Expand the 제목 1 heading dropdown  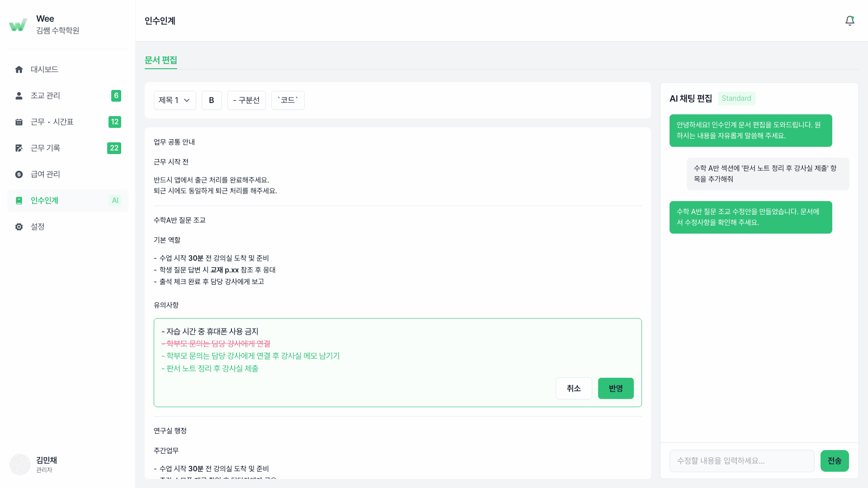[175, 100]
